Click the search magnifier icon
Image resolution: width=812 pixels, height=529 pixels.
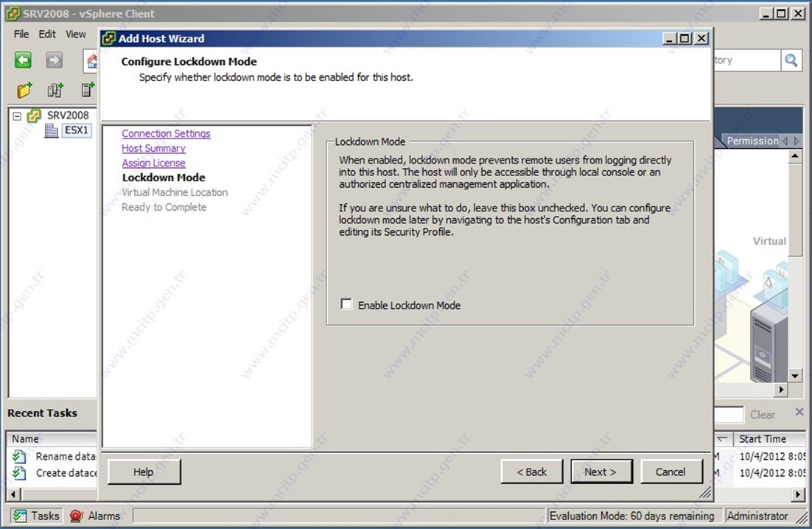(791, 60)
